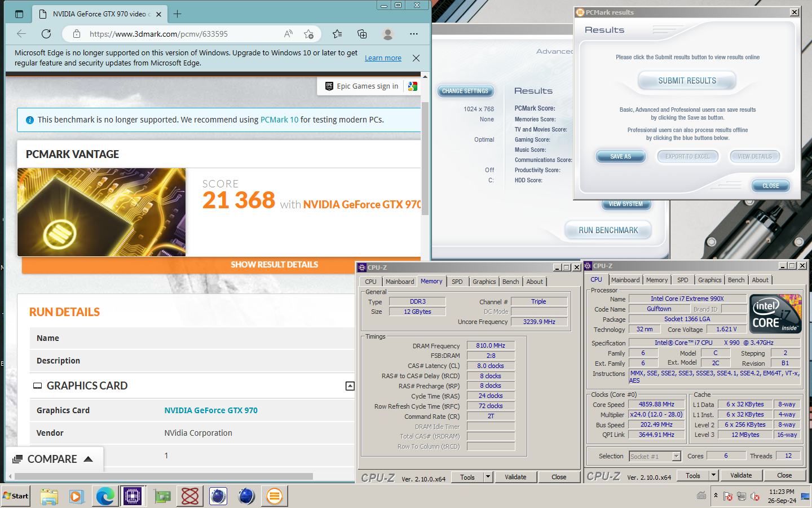
Task: Click Submit Results in PCMark results
Action: [x=687, y=81]
